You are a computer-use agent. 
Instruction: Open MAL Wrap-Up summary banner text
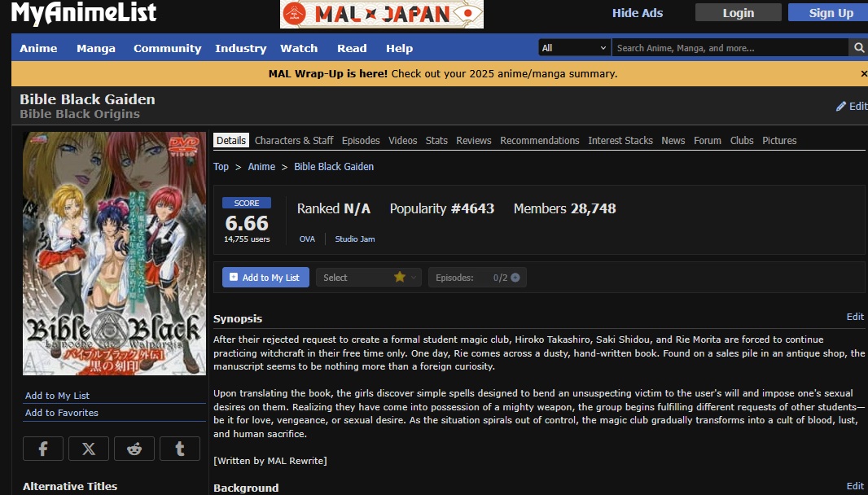coord(443,73)
